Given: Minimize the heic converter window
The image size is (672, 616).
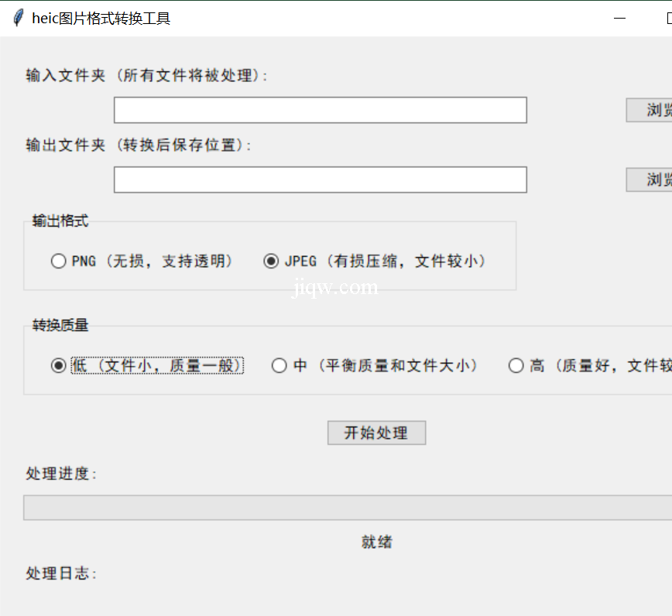Looking at the screenshot, I should pyautogui.click(x=619, y=19).
